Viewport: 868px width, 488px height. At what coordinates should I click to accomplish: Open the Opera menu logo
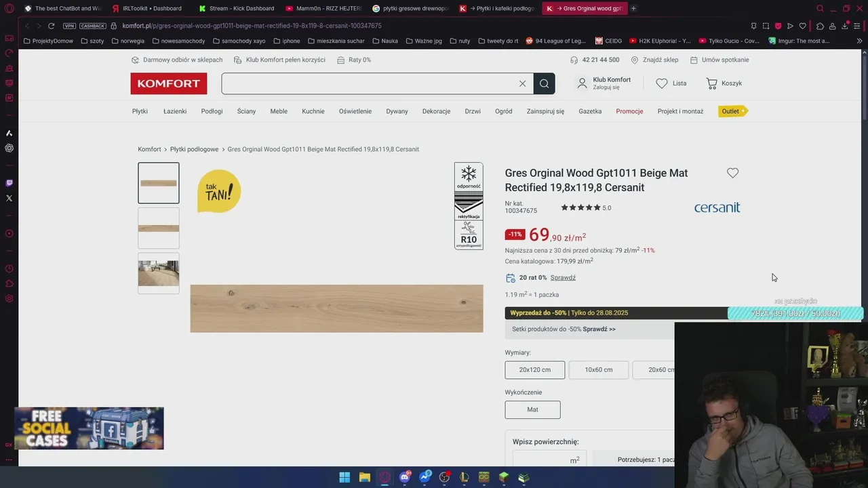coord(9,8)
